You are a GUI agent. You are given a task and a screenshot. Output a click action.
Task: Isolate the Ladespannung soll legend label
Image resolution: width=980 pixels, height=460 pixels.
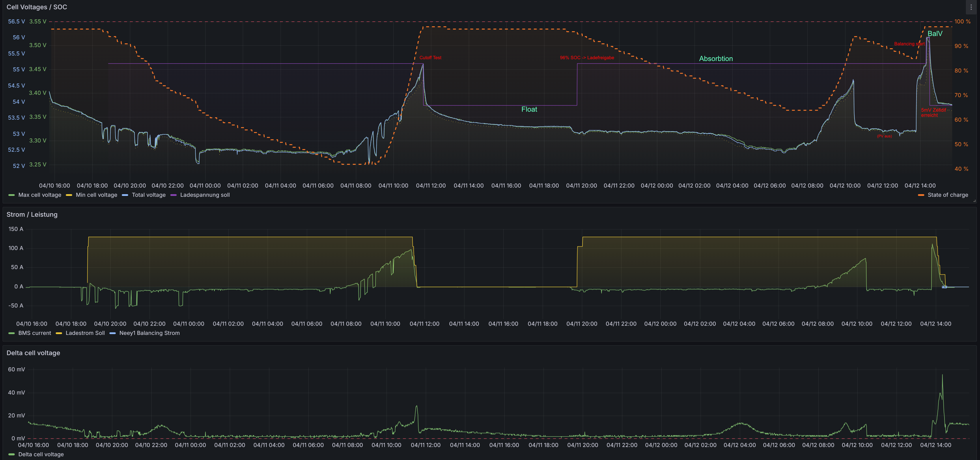(205, 195)
